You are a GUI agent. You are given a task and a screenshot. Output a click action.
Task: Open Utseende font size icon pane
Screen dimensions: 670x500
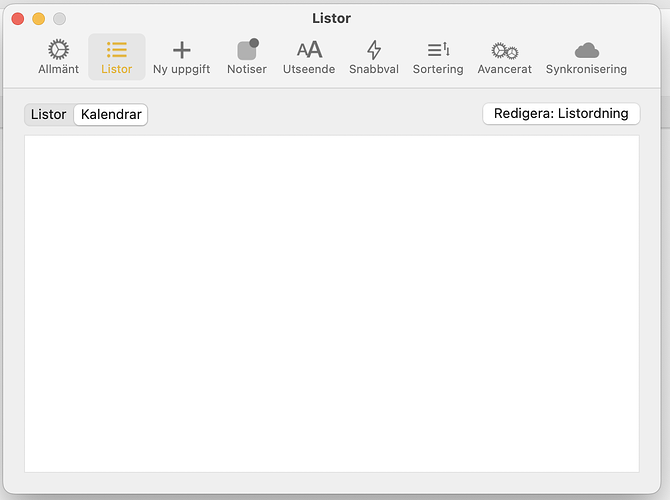pyautogui.click(x=309, y=50)
